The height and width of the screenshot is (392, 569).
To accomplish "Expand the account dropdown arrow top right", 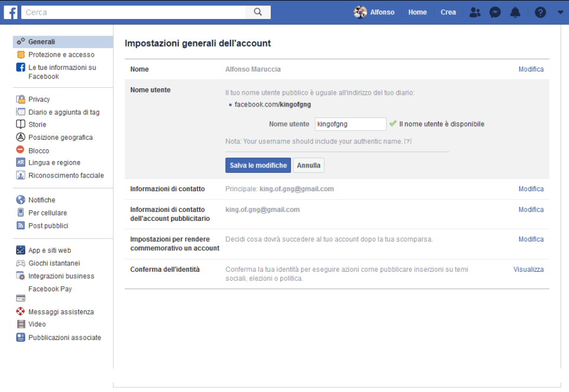I will pos(560,11).
